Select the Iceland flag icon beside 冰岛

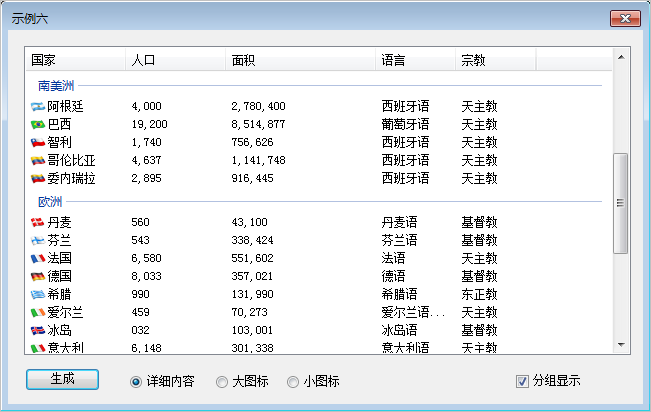pyautogui.click(x=38, y=330)
